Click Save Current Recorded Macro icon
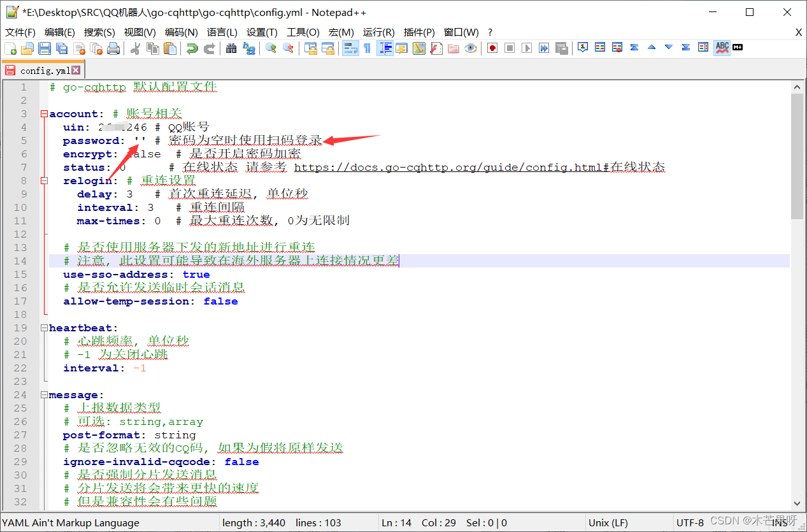807x532 pixels. tap(561, 48)
